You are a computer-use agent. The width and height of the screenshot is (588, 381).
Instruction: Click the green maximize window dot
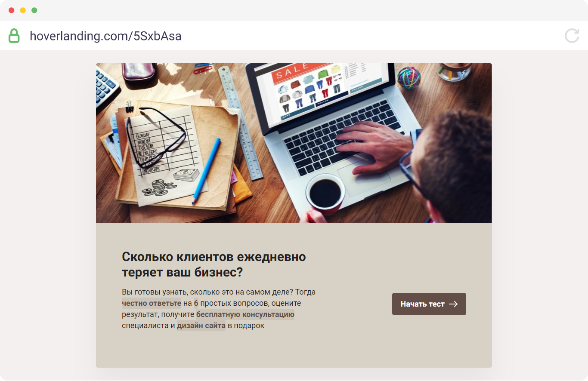click(34, 10)
